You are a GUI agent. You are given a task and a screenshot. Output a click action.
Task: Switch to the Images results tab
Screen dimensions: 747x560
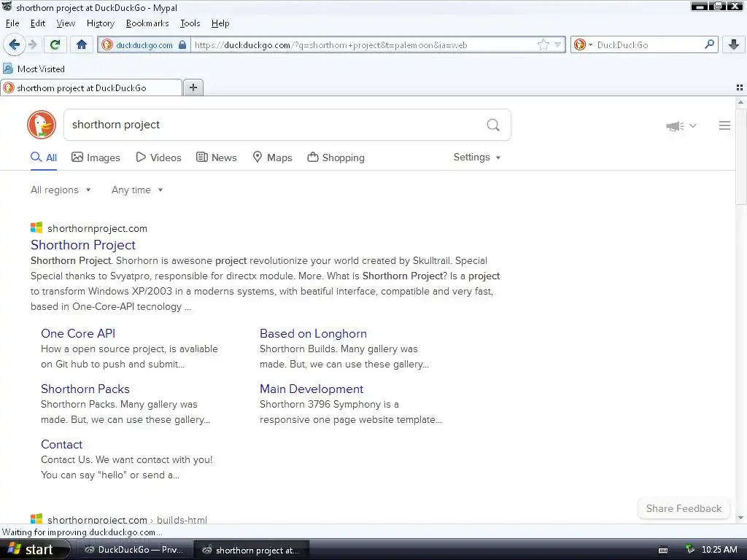(x=96, y=157)
